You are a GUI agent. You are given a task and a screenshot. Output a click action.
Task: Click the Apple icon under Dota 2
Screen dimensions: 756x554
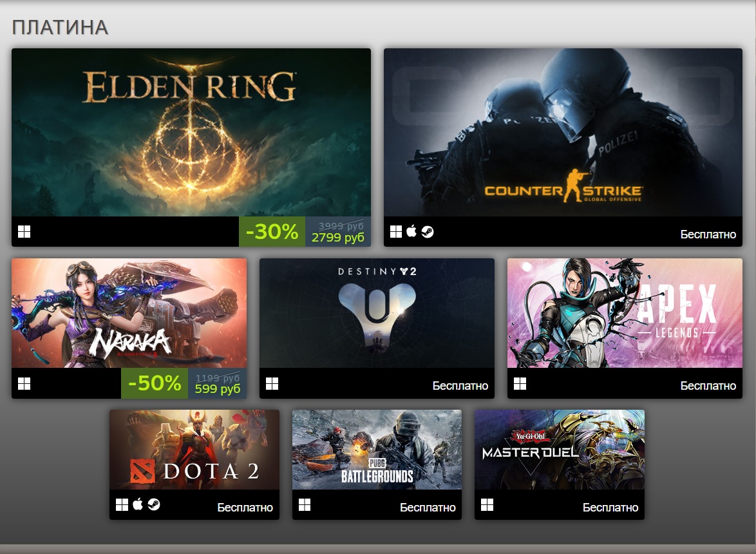click(x=138, y=504)
